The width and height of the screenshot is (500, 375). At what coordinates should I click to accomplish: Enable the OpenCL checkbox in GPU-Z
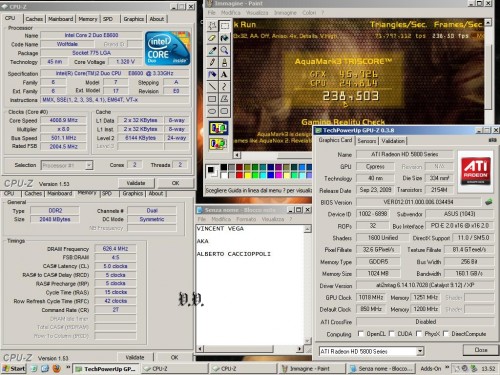[361, 333]
